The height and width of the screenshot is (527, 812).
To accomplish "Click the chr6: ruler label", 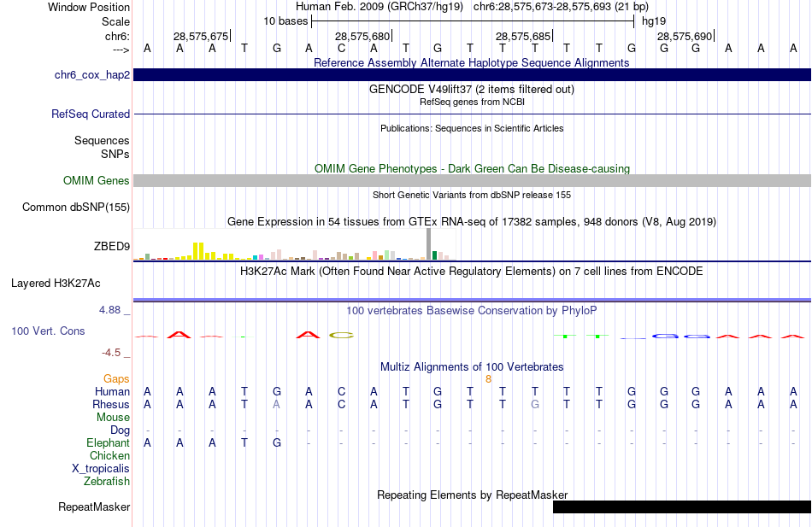I will pos(118,36).
